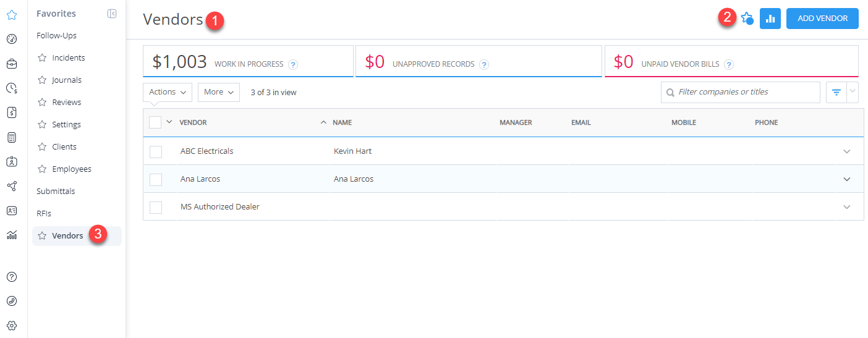868x338 pixels.
Task: Open the briefcase projects icon in the rail
Action: coord(12,64)
